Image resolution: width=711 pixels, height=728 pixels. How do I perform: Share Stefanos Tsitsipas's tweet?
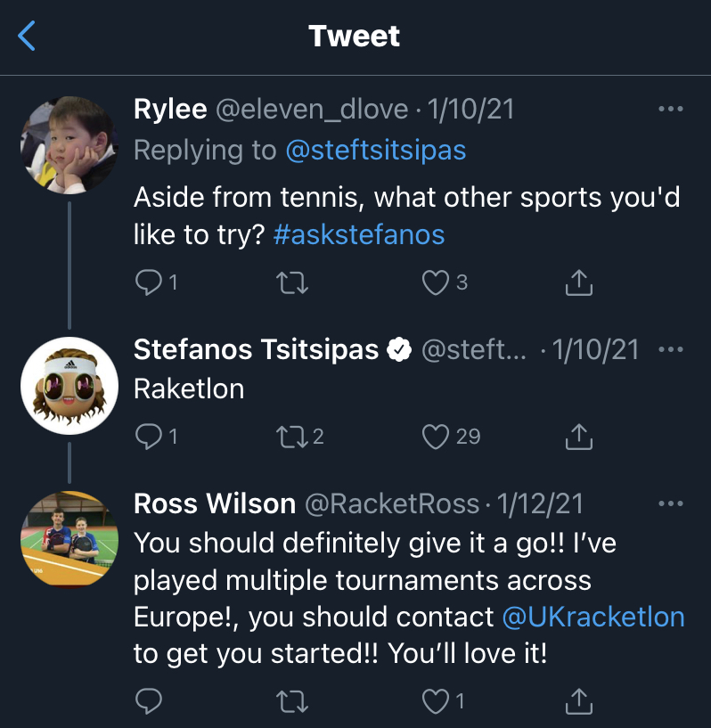[x=579, y=436]
